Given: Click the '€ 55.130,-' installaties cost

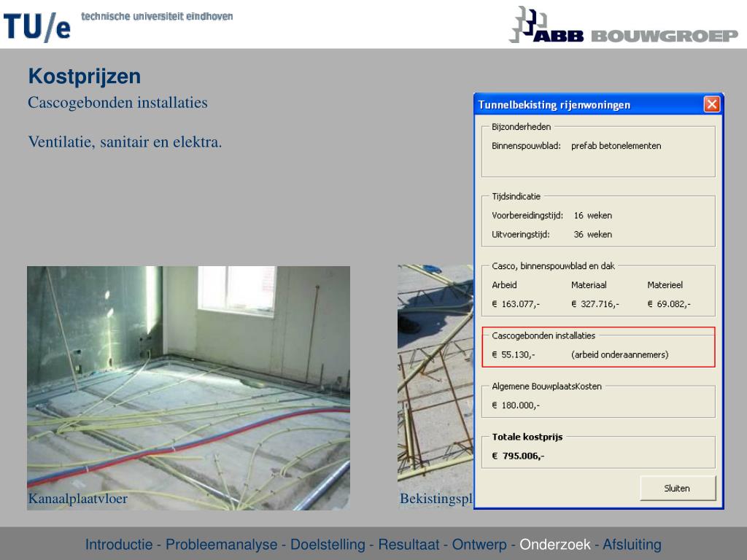Looking at the screenshot, I should pos(513,354).
